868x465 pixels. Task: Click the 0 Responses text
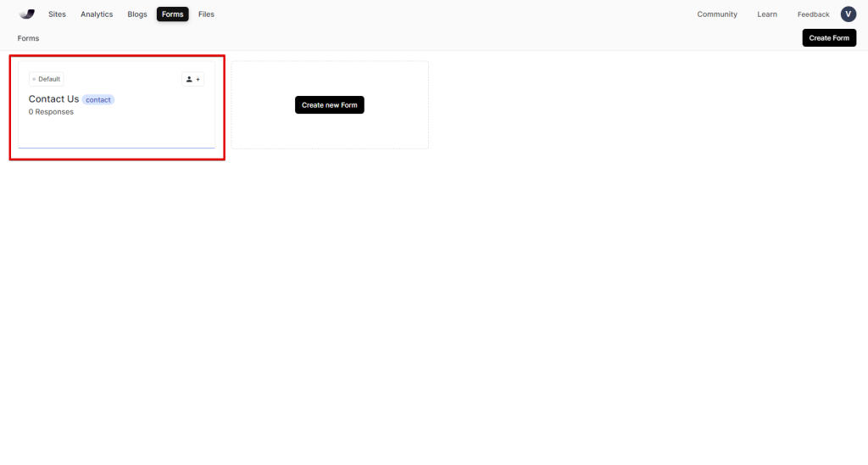(x=51, y=112)
